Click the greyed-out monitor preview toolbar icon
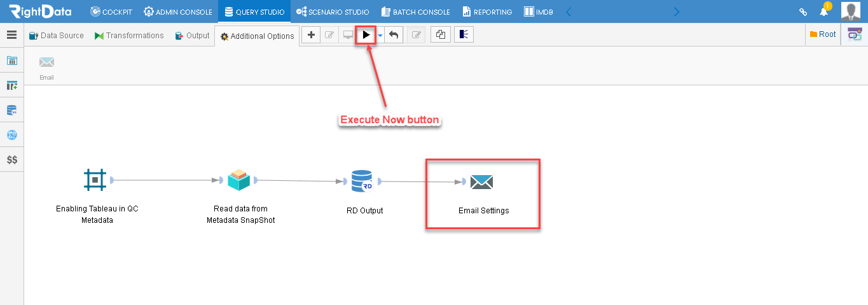This screenshot has height=305, width=868. pyautogui.click(x=348, y=35)
